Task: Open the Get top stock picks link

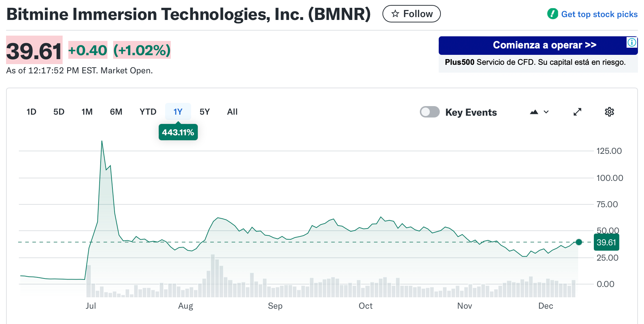Action: tap(599, 14)
